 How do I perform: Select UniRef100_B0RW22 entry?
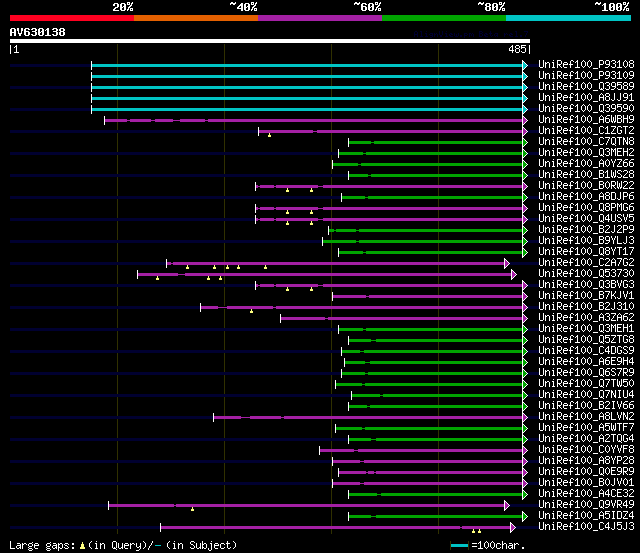tap(586, 186)
